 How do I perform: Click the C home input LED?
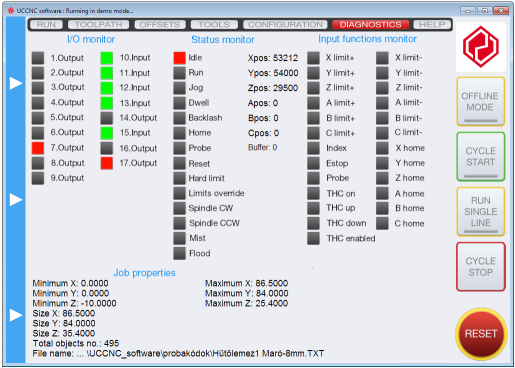point(382,223)
